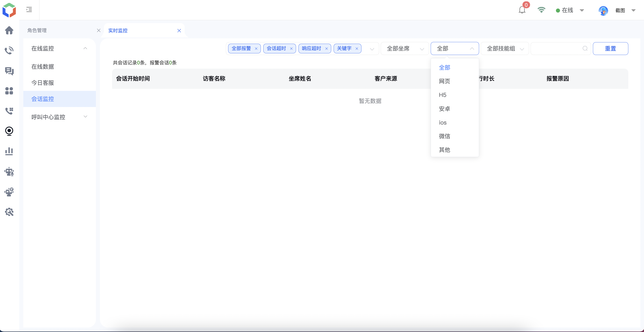The height and width of the screenshot is (332, 644).
Task: Open the voice robot icon in sidebar
Action: (9, 172)
